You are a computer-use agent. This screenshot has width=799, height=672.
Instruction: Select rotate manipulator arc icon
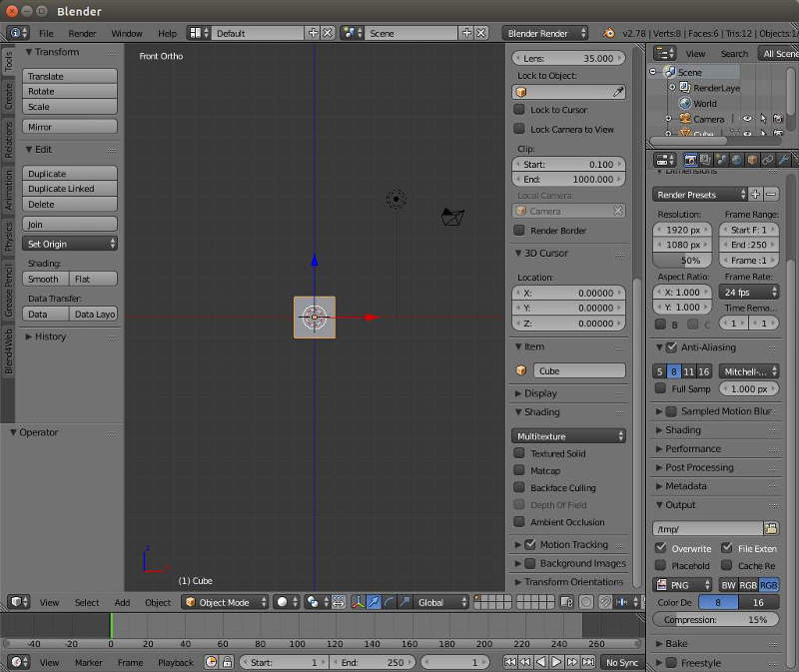pos(389,602)
